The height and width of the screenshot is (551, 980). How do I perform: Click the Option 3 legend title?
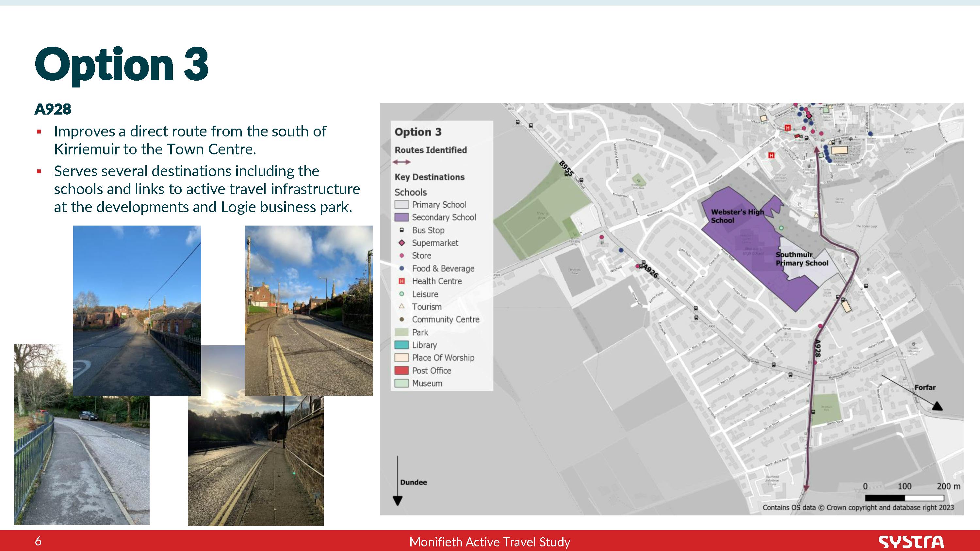[418, 132]
